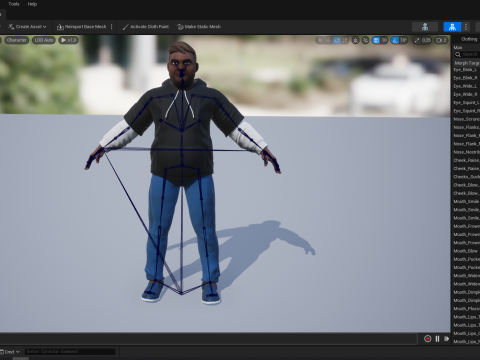
Task: Toggle rotation snapping in viewport
Action: click(395, 40)
